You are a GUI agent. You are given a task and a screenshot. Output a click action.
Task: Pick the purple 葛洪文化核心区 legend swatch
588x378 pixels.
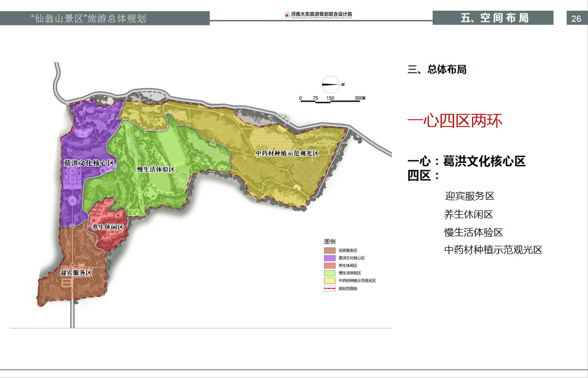330,258
